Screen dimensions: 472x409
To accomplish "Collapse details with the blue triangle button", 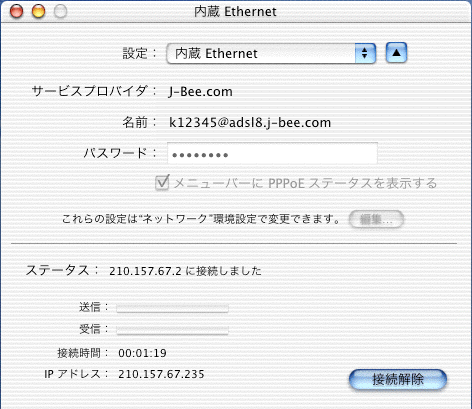I will pos(396,53).
